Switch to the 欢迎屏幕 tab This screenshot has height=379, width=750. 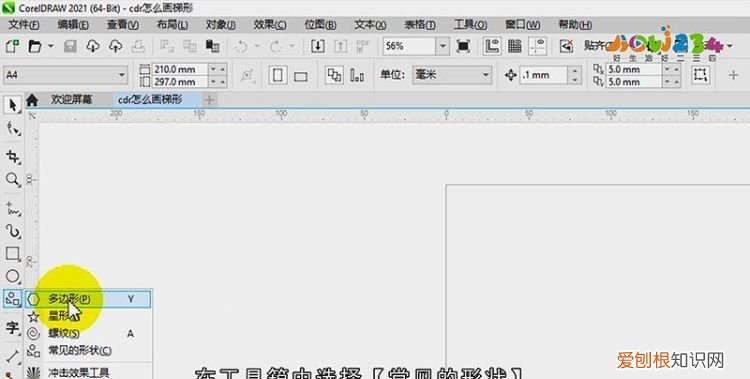pos(72,100)
